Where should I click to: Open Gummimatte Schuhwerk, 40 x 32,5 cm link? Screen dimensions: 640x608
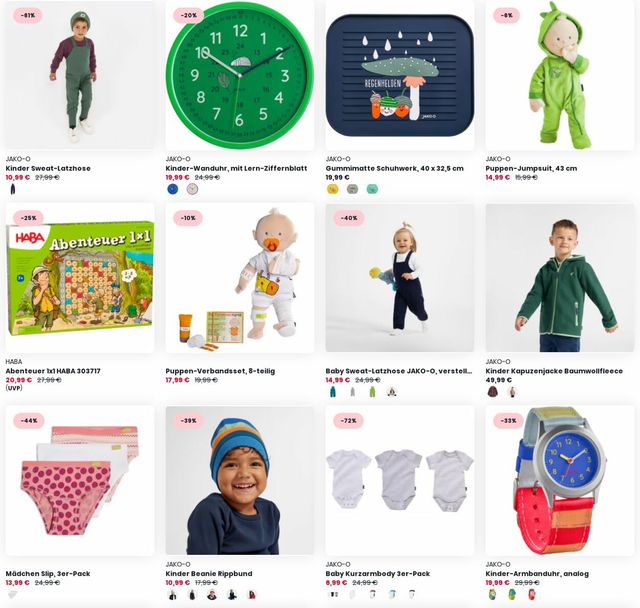pyautogui.click(x=394, y=168)
